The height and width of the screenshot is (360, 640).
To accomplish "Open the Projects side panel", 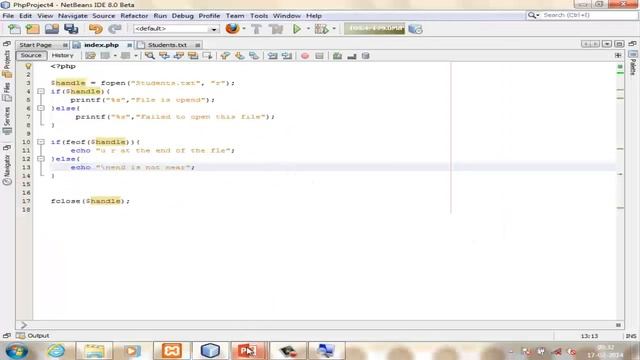I will tap(7, 63).
